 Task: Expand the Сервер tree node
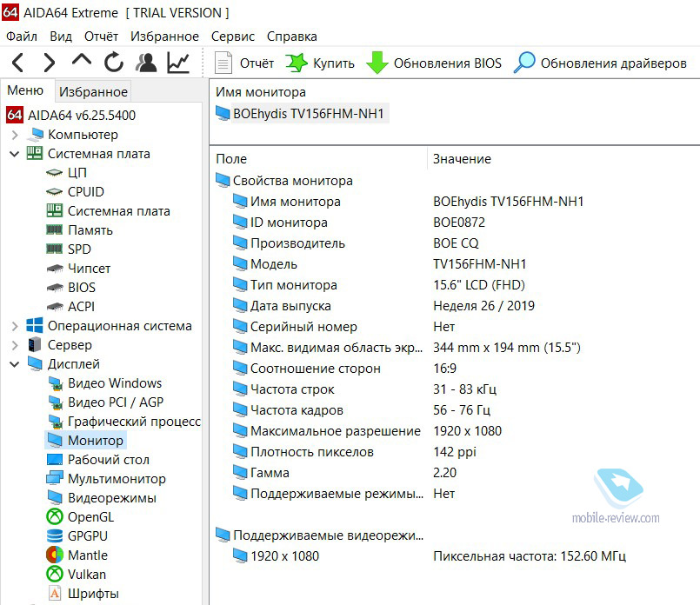point(14,345)
